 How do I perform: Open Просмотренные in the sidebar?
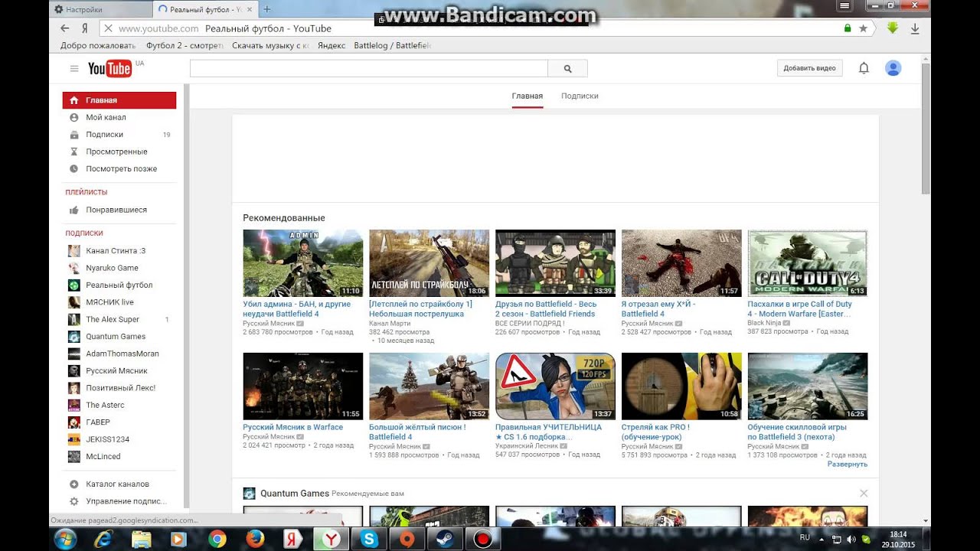coord(119,152)
